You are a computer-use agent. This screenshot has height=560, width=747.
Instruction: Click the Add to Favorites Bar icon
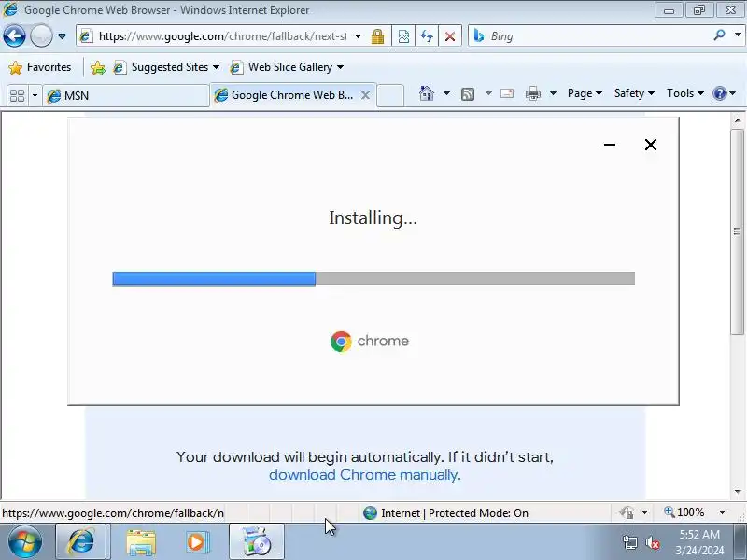click(98, 67)
